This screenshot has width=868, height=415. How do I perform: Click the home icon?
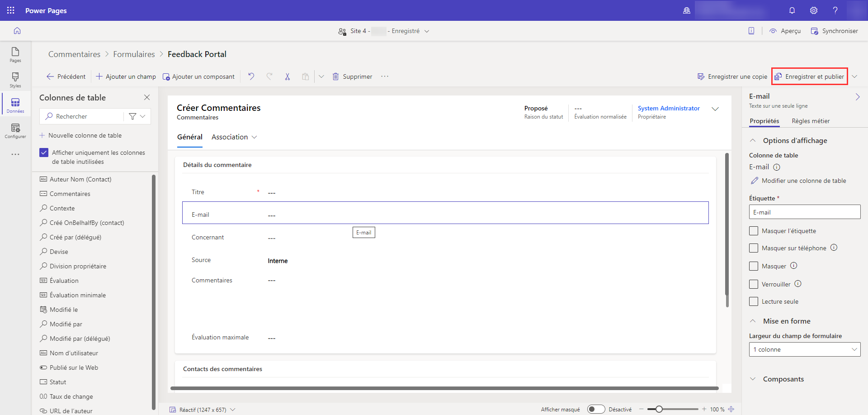pos(17,31)
